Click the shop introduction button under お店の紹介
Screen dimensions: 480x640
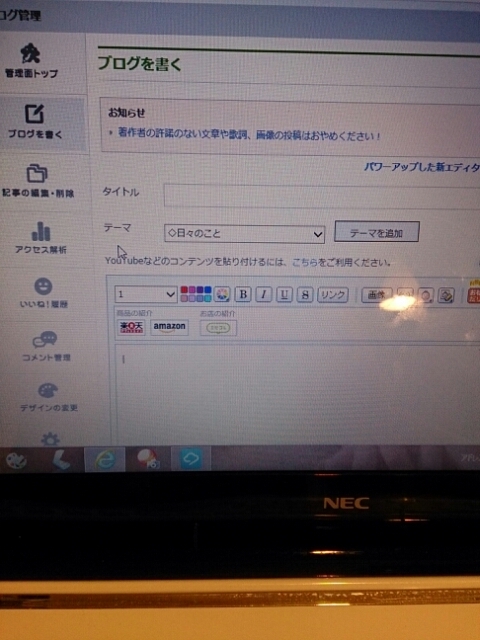click(218, 328)
